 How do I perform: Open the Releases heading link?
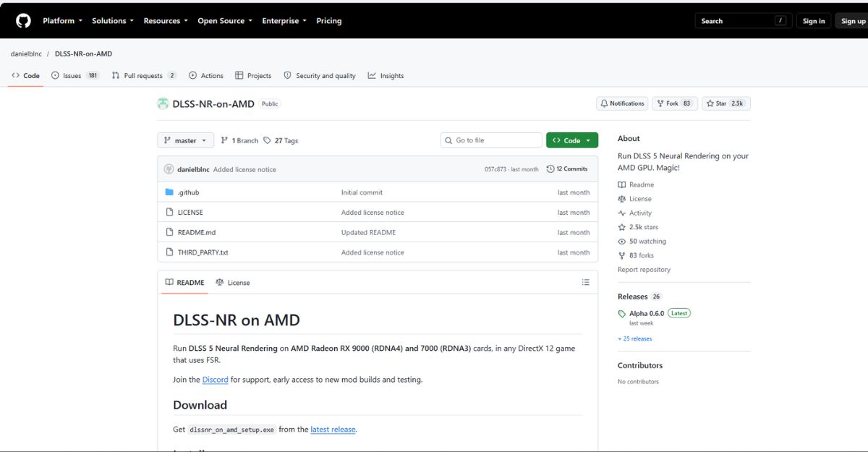coord(633,297)
